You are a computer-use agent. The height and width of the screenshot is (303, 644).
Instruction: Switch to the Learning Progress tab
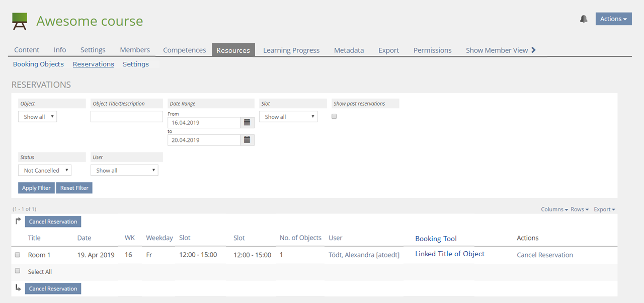click(x=291, y=50)
